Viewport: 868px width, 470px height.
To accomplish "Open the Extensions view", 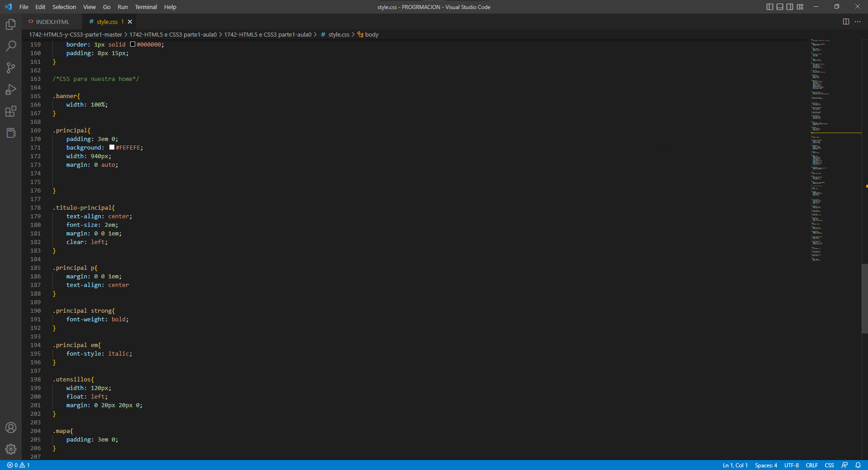I will point(11,111).
